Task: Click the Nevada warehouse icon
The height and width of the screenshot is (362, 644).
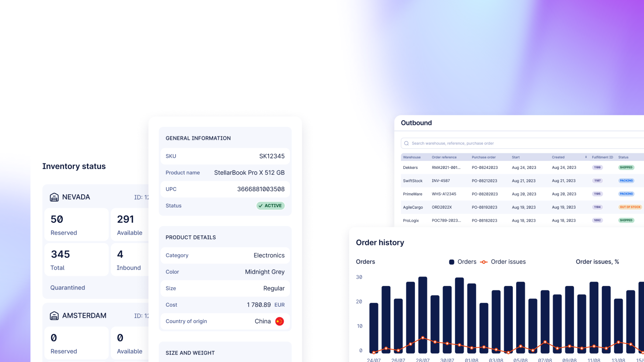Action: [x=54, y=197]
